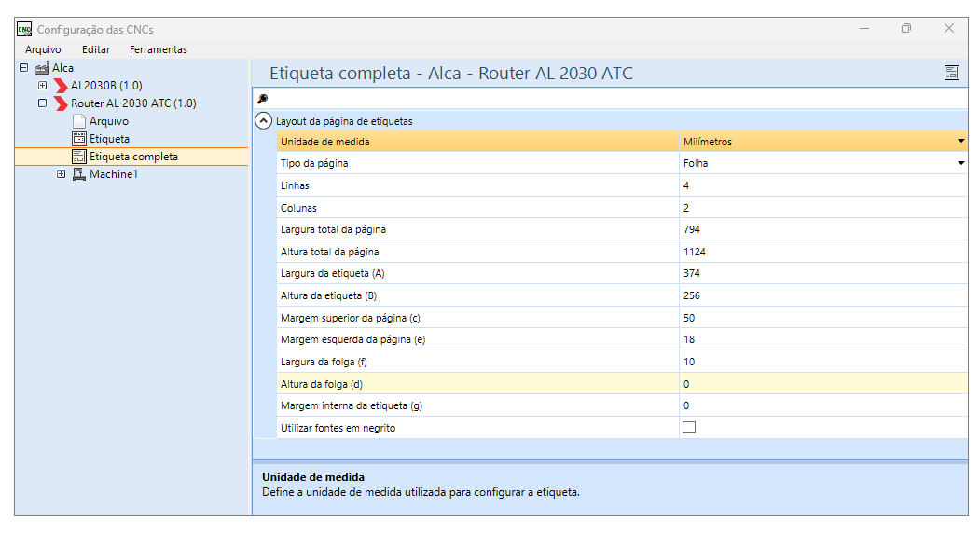
Task: Click the red arrow icon beside Router AL 2030 ATC
Action: [62, 103]
